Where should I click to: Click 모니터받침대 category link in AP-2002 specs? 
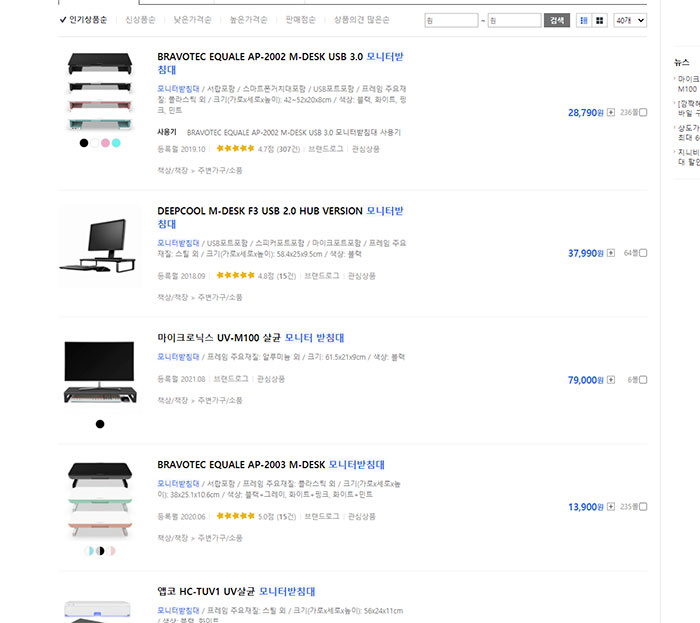point(178,88)
